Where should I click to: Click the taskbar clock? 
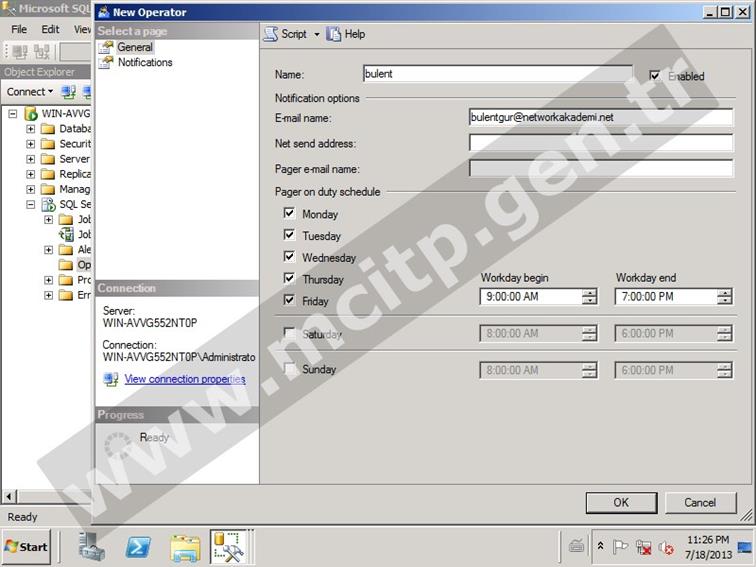(708, 547)
